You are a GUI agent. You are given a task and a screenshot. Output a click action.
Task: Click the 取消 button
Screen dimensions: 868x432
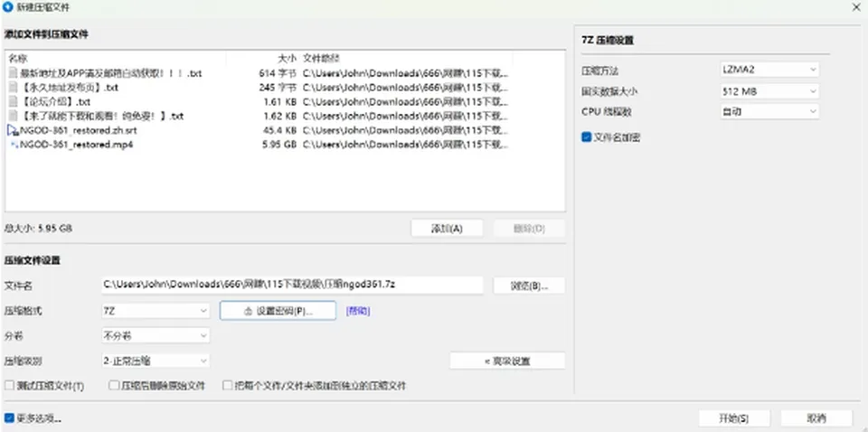(816, 418)
